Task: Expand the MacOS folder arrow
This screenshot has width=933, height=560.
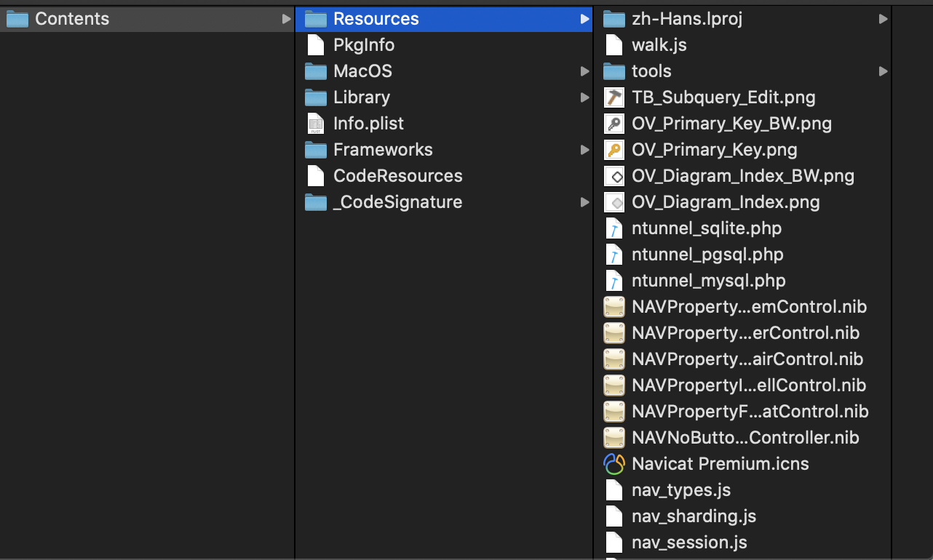Action: pos(585,71)
